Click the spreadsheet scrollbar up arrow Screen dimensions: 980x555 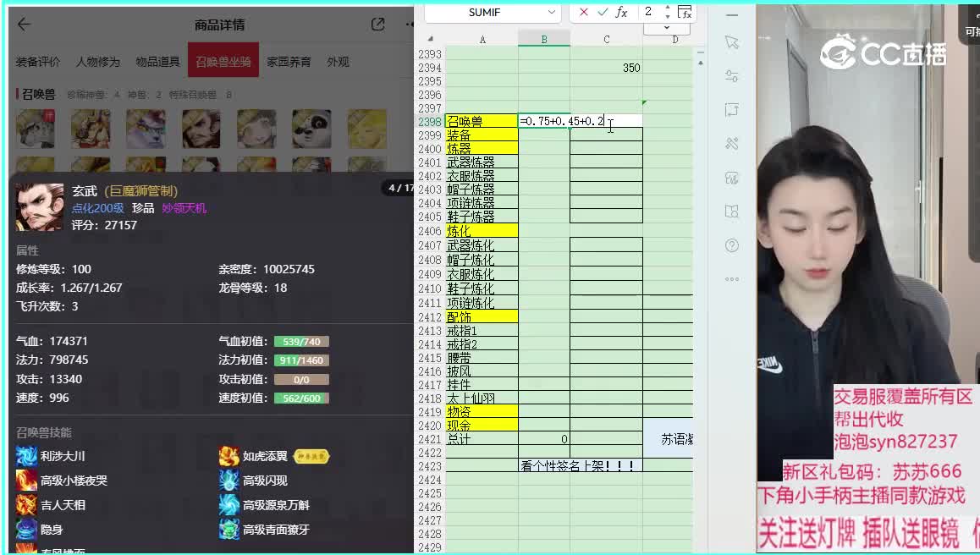coord(701,63)
